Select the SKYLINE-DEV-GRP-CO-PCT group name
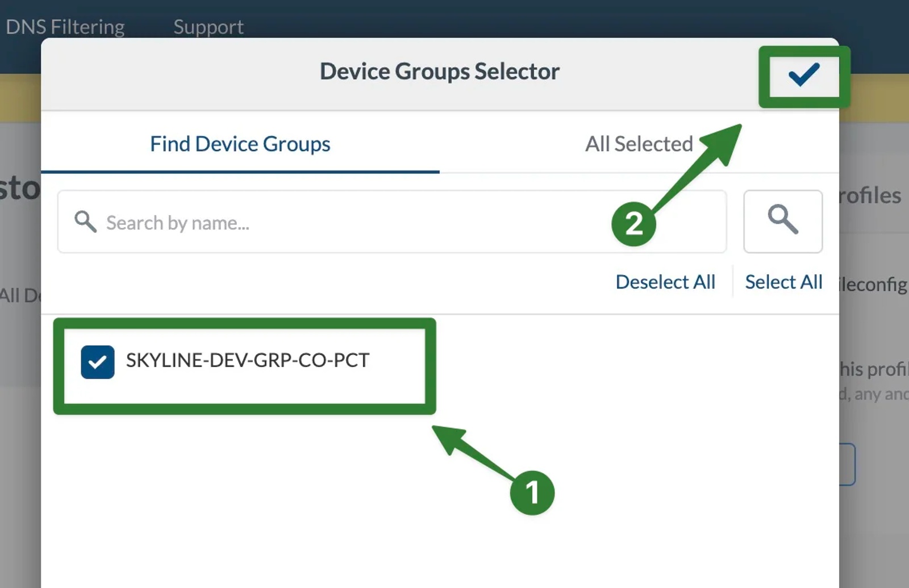Screen dimensions: 909x588 (248, 360)
